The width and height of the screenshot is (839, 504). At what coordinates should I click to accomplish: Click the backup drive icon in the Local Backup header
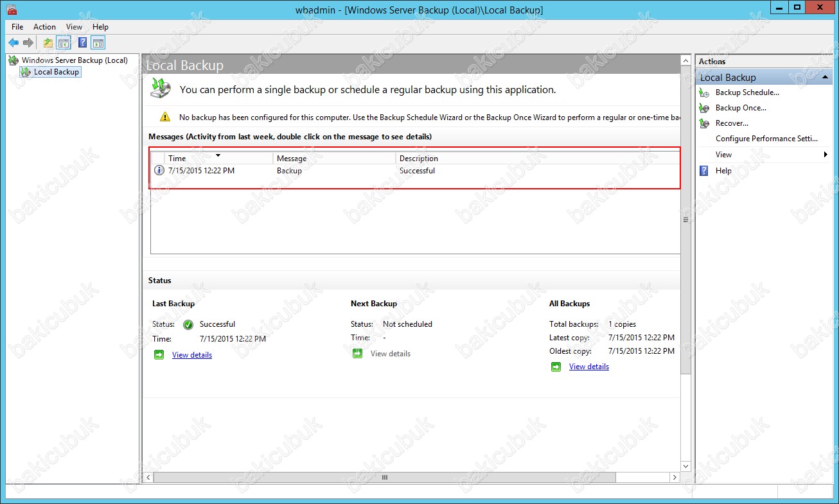coord(161,87)
